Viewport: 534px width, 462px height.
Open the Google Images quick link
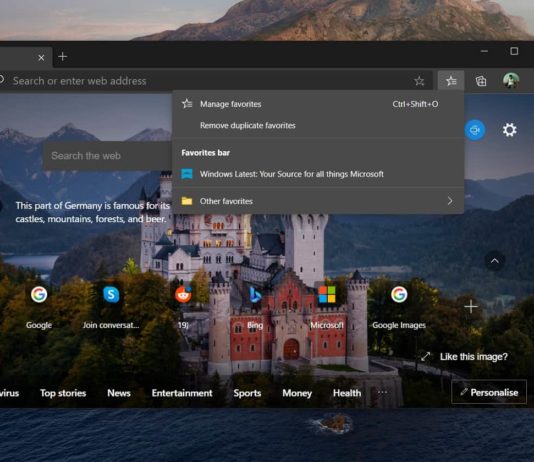point(399,307)
